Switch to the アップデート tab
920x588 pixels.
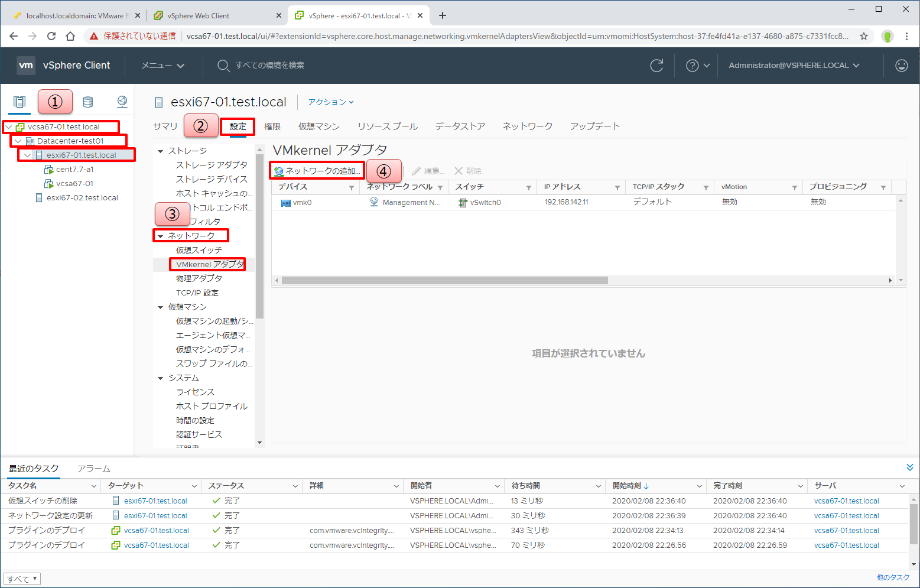coord(595,126)
